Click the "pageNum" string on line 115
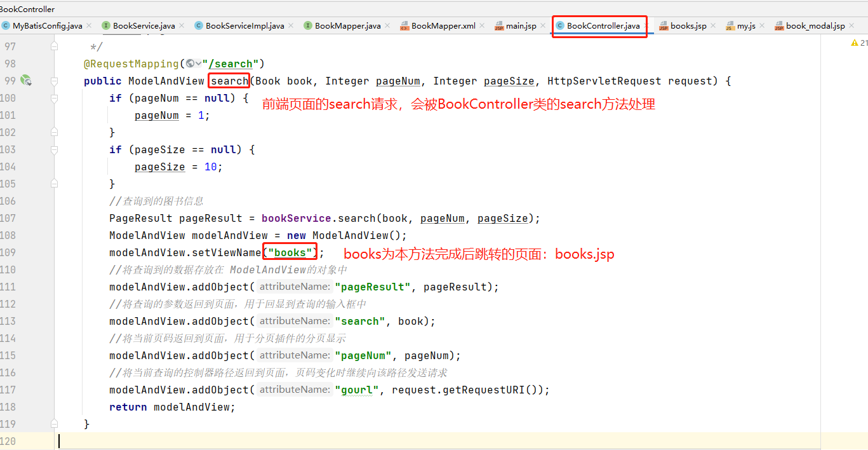The height and width of the screenshot is (450, 868). tap(363, 355)
